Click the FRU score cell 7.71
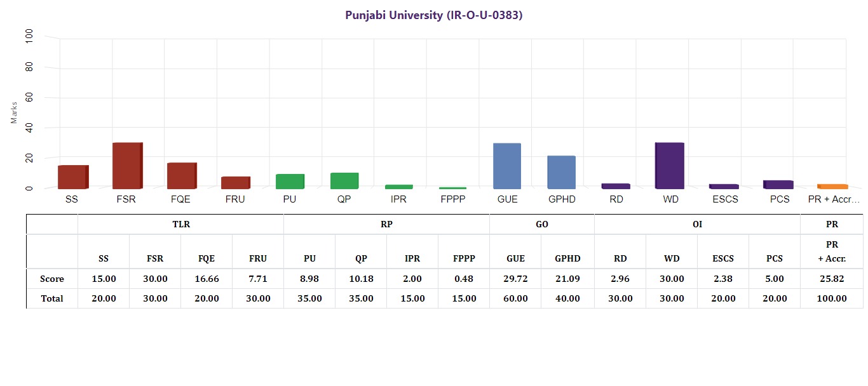Image resolution: width=868 pixels, height=386 pixels. [258, 279]
